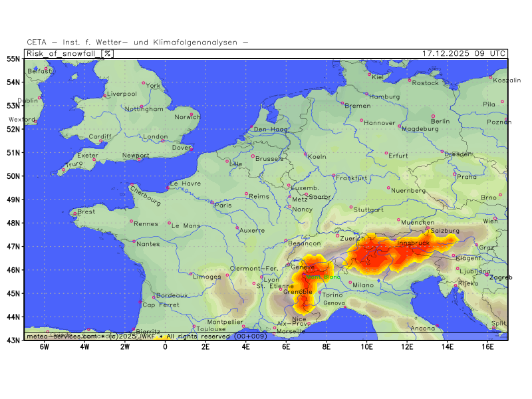Select the Milano city marker
The width and height of the screenshot is (532, 399).
click(350, 282)
